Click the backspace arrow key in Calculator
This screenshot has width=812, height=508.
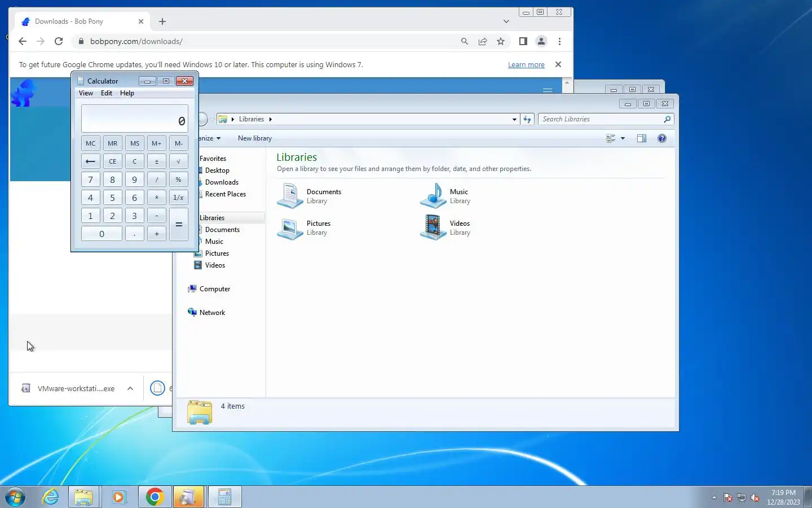[x=90, y=161]
